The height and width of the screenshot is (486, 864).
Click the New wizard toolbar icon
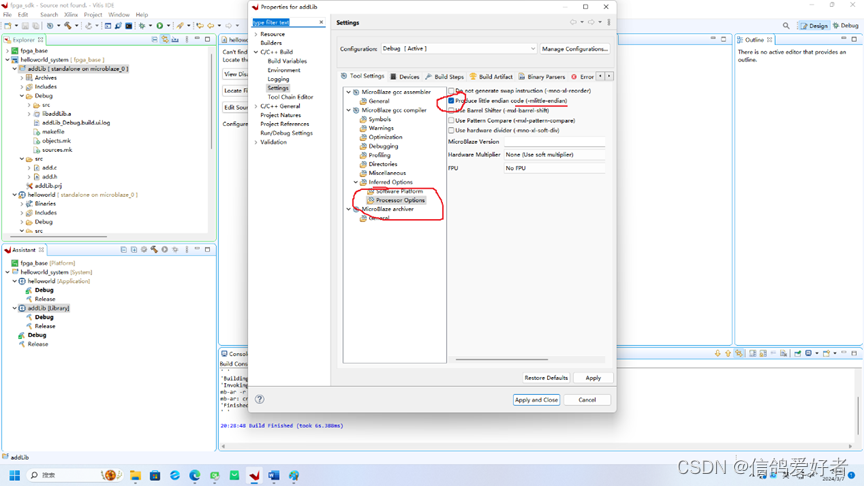[8, 25]
